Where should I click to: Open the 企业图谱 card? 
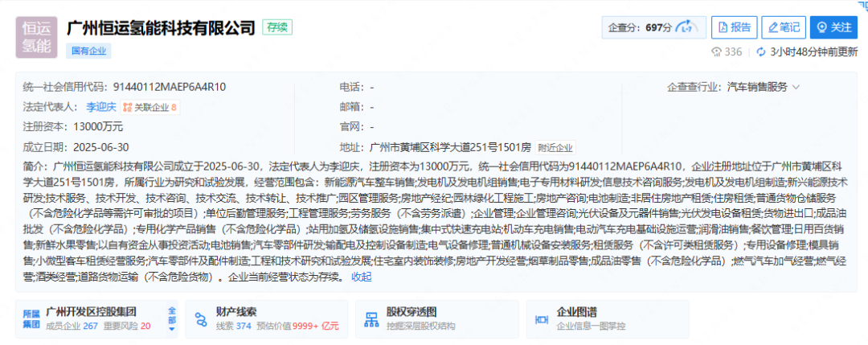coord(608,319)
